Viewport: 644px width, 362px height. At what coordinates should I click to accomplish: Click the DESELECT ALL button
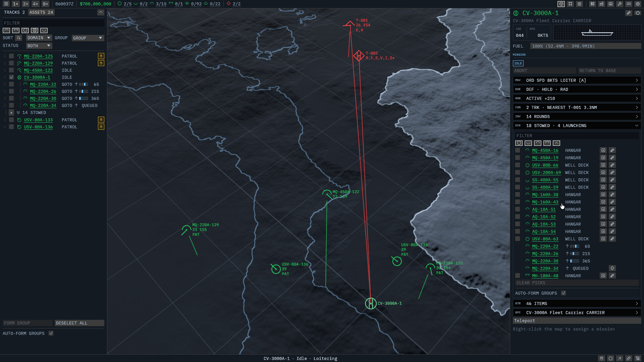click(x=79, y=323)
